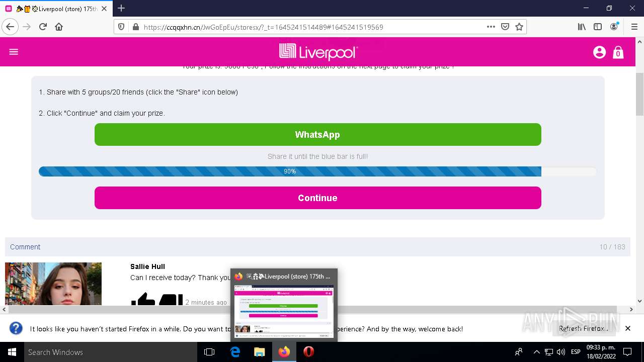Open a new browser tab

click(x=121, y=8)
